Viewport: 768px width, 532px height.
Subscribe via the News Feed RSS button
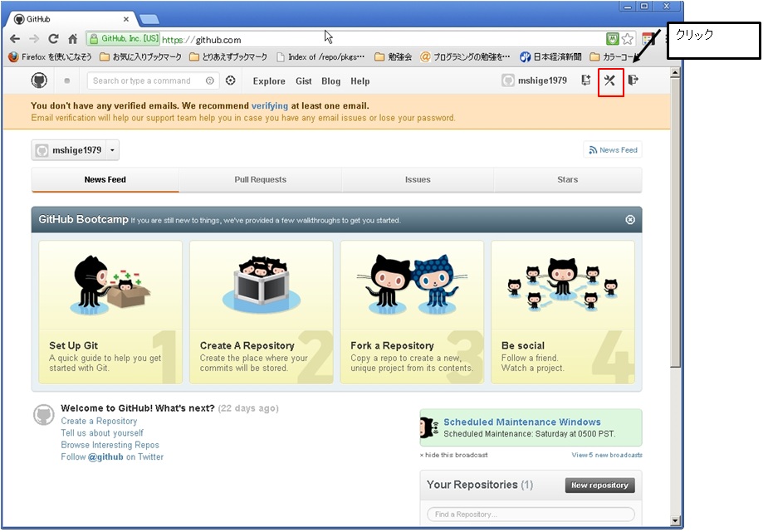614,150
